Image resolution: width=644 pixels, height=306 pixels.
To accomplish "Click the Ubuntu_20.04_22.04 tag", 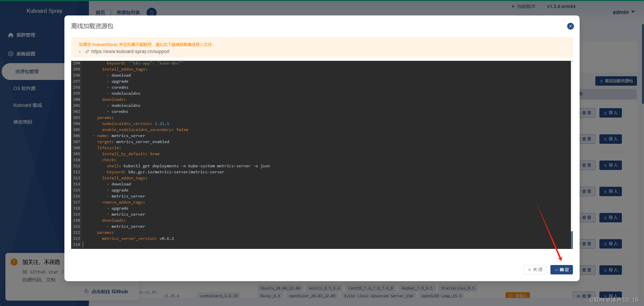I will click(280, 288).
